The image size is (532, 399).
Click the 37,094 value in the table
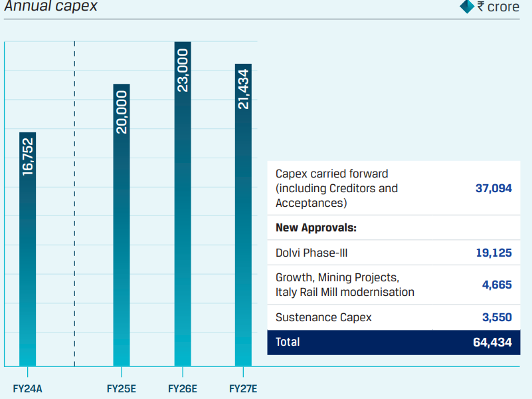[493, 188]
